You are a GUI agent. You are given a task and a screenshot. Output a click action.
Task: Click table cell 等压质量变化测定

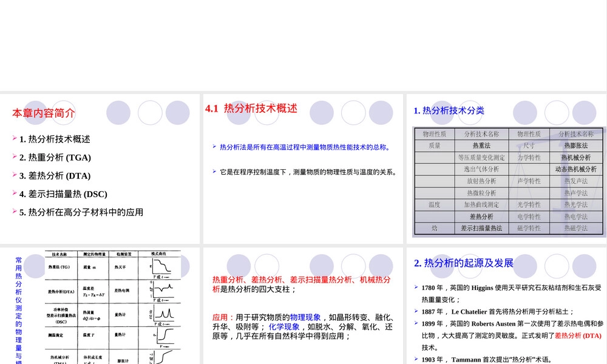[x=481, y=158]
